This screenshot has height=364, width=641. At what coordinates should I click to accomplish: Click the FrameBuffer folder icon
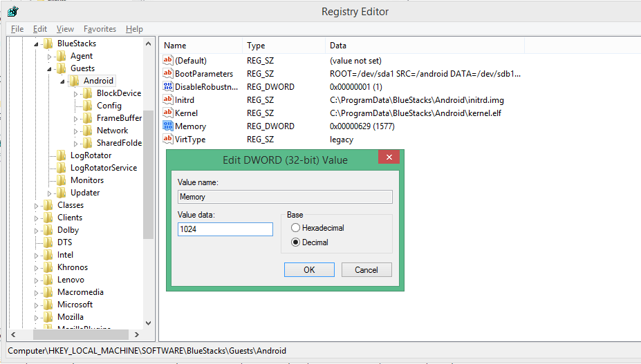tap(88, 118)
